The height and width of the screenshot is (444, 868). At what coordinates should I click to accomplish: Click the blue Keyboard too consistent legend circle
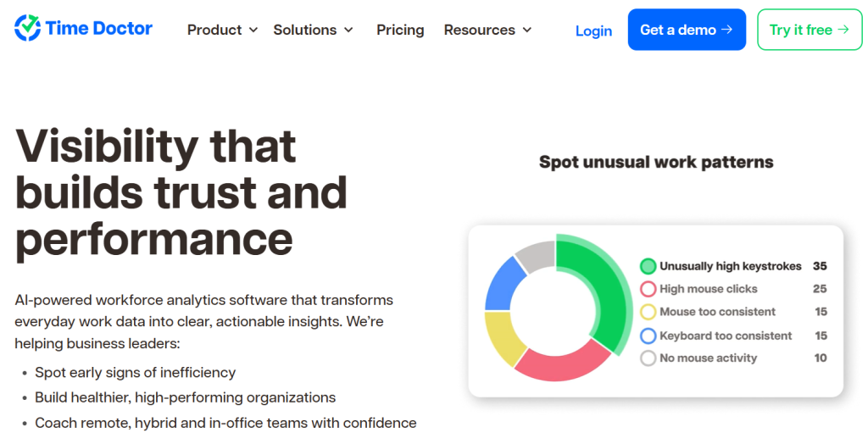(x=648, y=336)
